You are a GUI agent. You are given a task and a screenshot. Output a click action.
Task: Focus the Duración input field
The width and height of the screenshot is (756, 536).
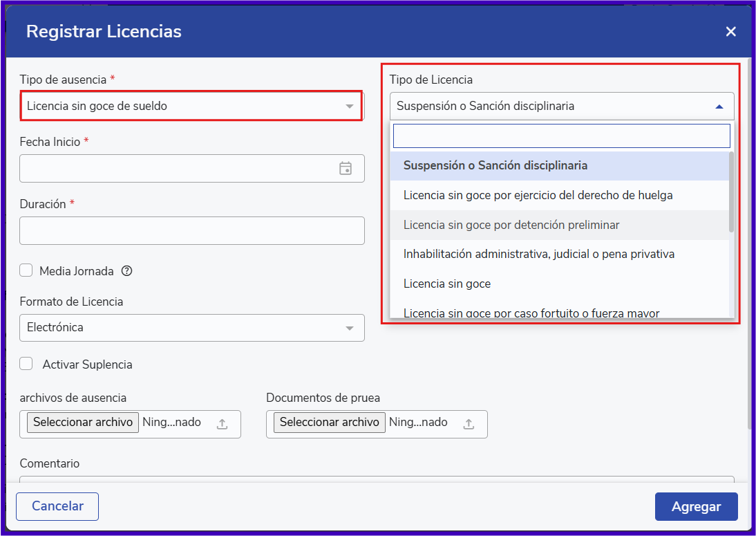click(x=191, y=230)
